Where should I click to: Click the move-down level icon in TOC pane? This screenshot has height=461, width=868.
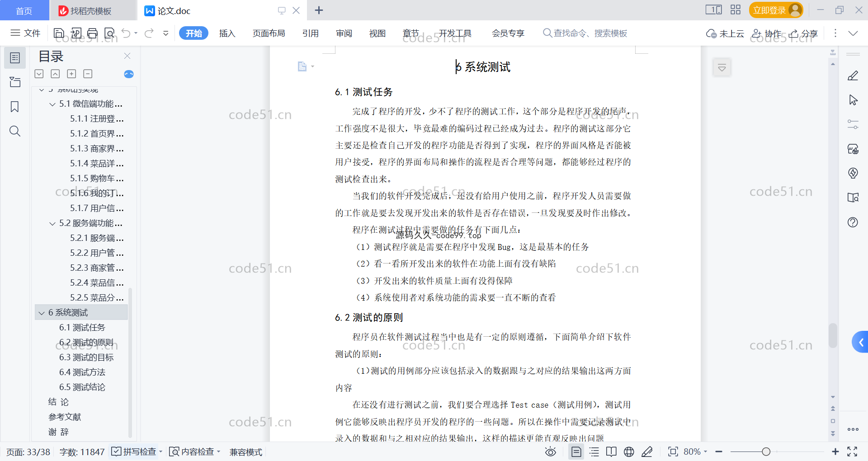coord(39,74)
